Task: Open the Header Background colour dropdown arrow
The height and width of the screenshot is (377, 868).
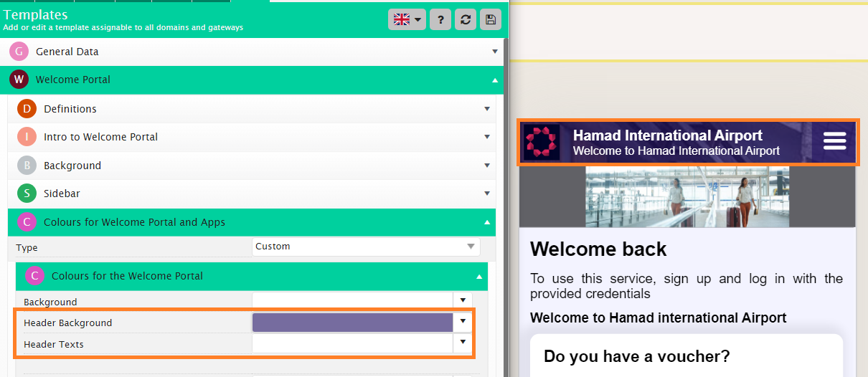Action: click(x=463, y=323)
